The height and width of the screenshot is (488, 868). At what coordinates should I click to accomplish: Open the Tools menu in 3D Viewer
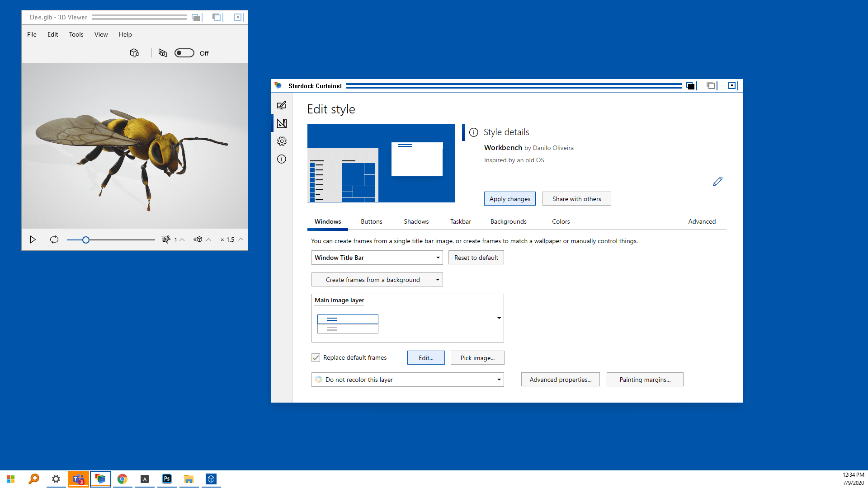(76, 34)
